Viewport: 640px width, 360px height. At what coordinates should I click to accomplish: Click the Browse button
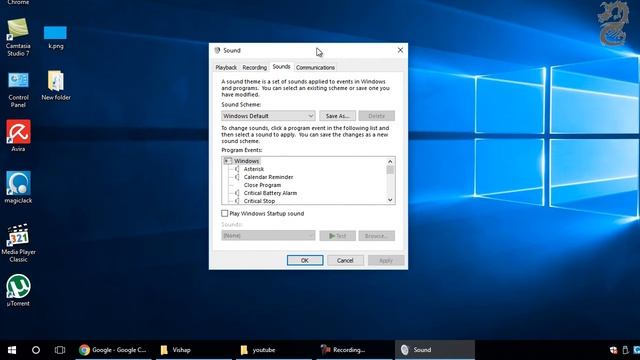(376, 236)
